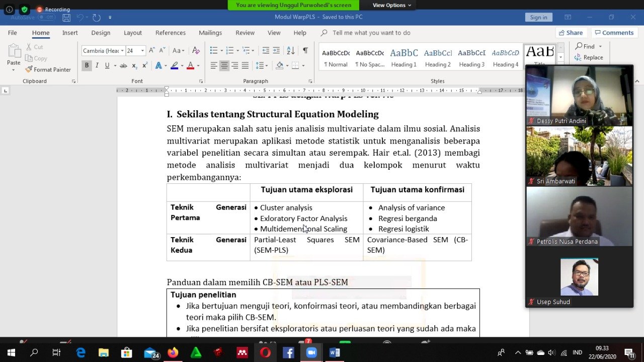Align text to the left
Viewport: 644px width, 362px height.
[214, 65]
